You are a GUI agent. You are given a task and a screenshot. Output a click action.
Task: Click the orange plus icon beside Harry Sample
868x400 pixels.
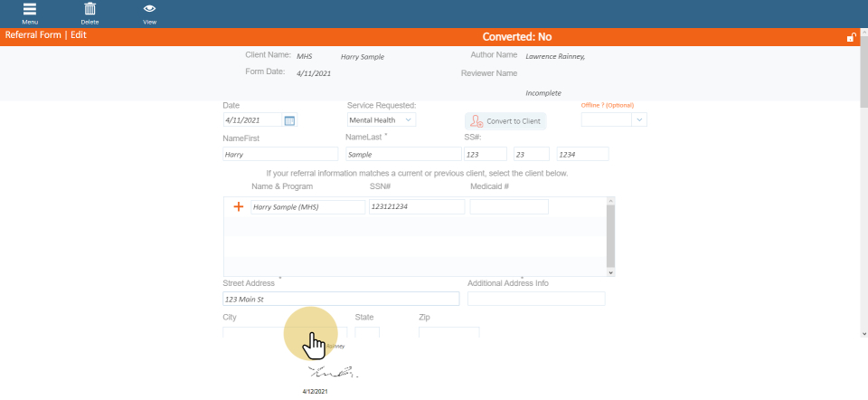coord(239,207)
